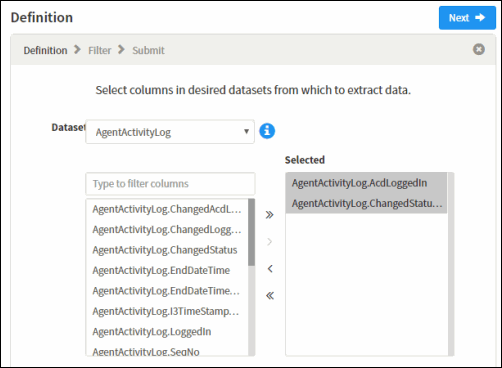Click the remove-all double left chevron icon

(270, 296)
